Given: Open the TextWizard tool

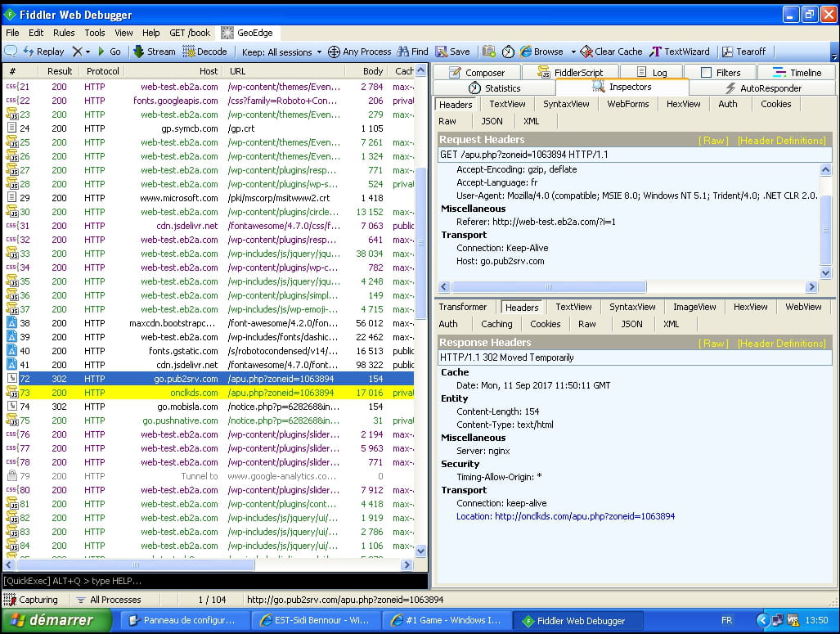Looking at the screenshot, I should coord(680,52).
